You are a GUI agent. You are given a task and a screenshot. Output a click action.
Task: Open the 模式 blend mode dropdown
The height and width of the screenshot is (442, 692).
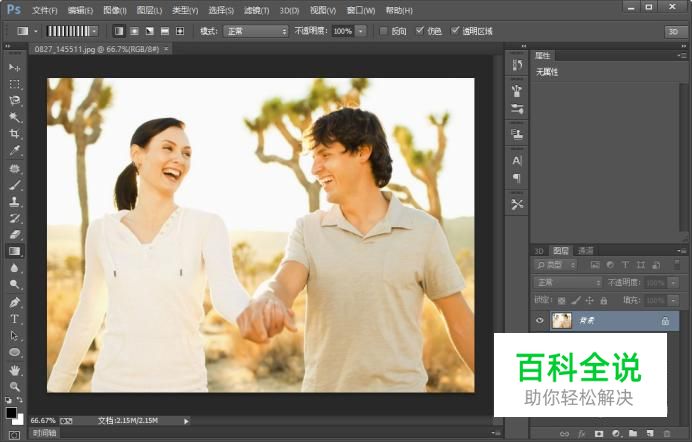[x=255, y=31]
